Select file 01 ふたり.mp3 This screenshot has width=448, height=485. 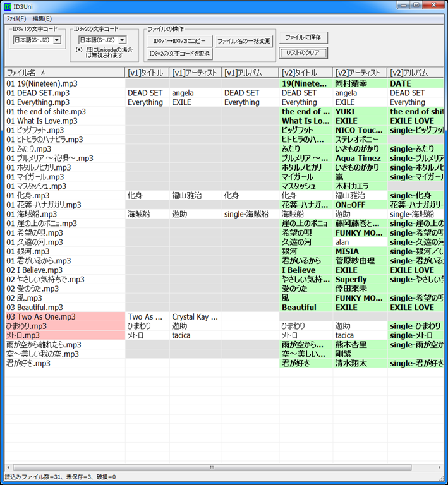click(29, 149)
